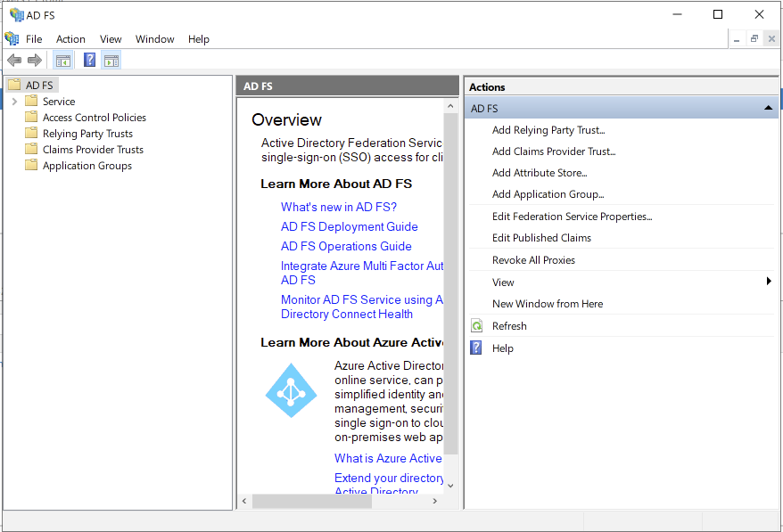
Task: Select Claims Provider Trusts in the tree
Action: tap(93, 150)
